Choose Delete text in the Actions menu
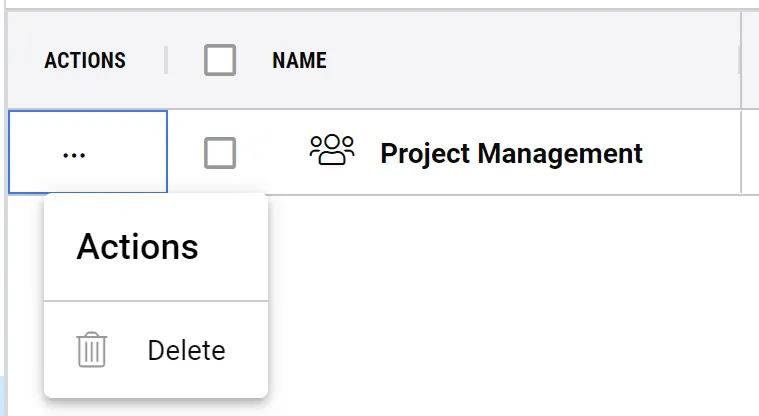Image resolution: width=759 pixels, height=416 pixels. 186,351
